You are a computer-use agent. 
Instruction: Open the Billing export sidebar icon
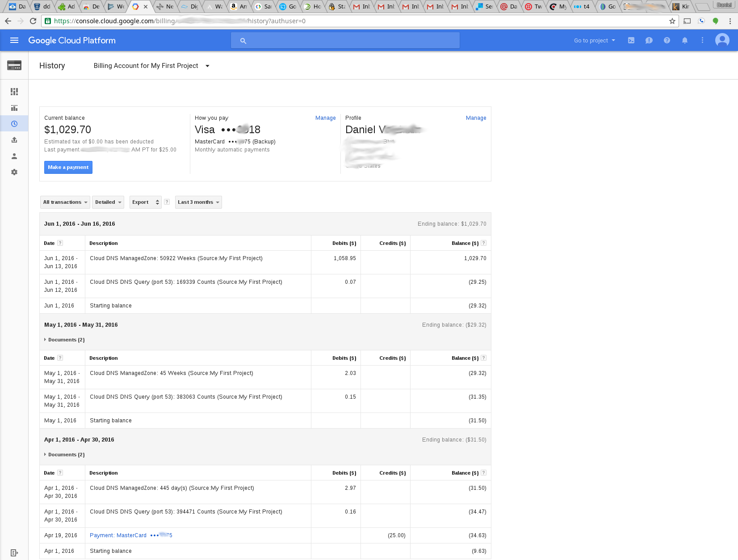pyautogui.click(x=14, y=140)
